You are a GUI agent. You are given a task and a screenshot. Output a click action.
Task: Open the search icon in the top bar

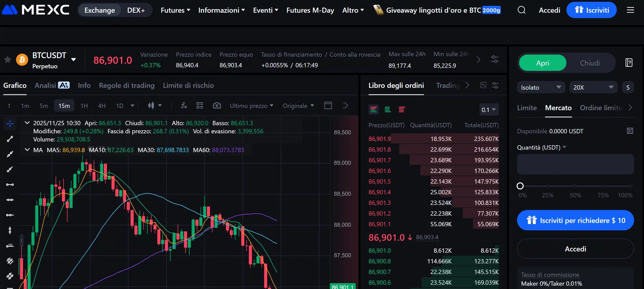521,10
